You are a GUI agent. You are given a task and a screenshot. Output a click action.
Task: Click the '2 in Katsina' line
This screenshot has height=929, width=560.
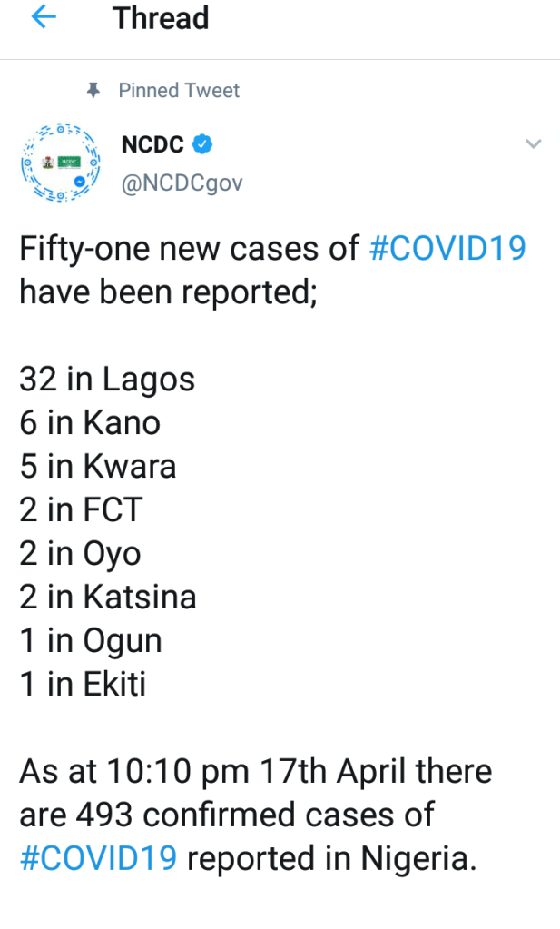(x=108, y=598)
